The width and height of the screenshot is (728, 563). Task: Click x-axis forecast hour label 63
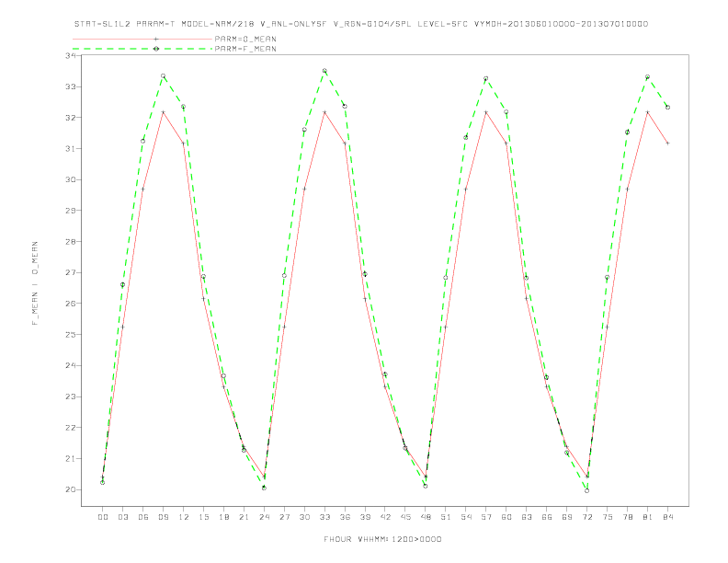(527, 517)
